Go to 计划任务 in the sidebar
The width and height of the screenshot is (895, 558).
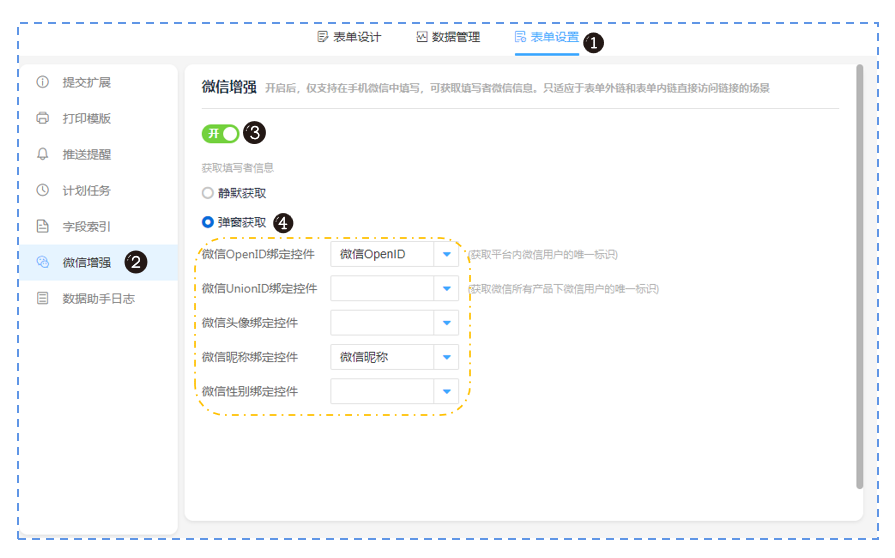tap(87, 190)
